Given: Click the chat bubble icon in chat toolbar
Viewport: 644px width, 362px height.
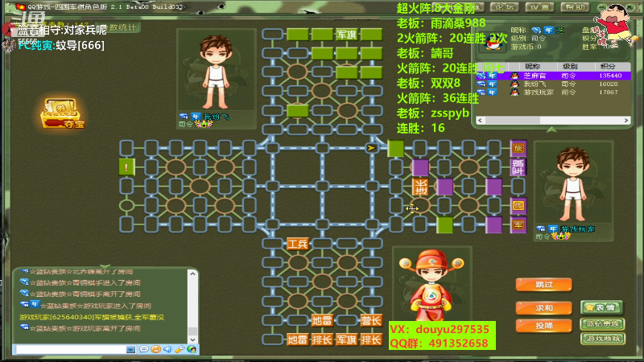Looking at the screenshot, I should (144, 349).
